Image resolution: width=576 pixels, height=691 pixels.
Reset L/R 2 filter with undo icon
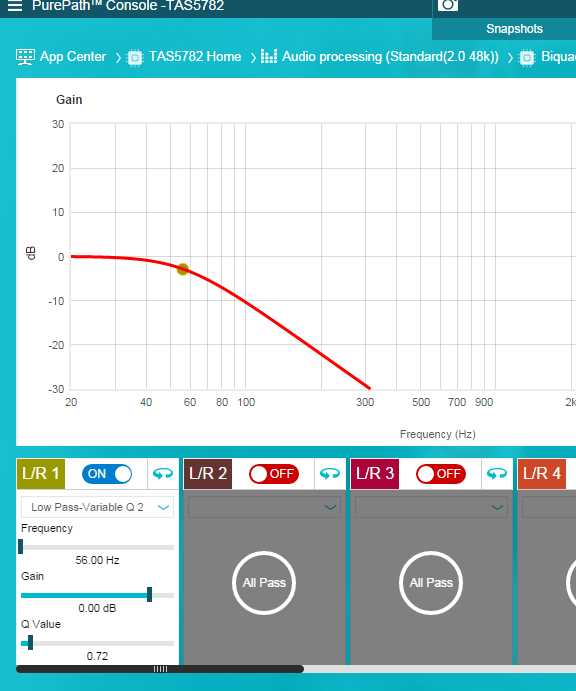point(330,474)
